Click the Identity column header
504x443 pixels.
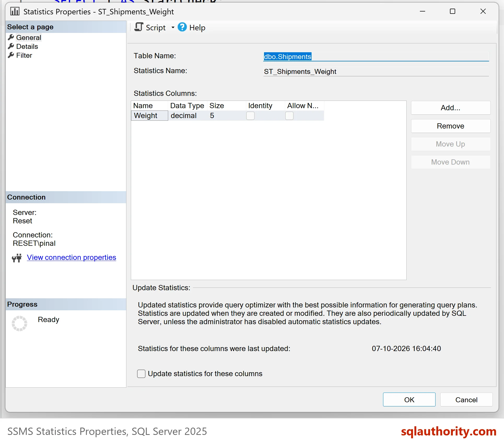(266, 106)
